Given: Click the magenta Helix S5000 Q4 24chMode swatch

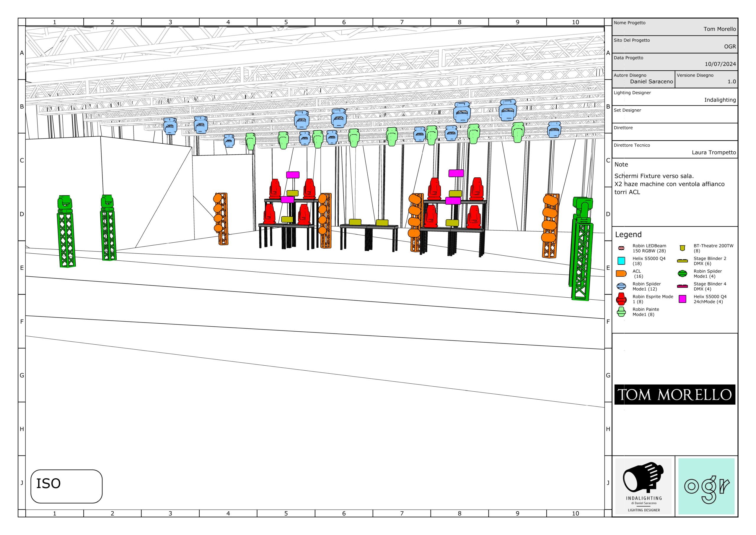Looking at the screenshot, I should [x=682, y=299].
